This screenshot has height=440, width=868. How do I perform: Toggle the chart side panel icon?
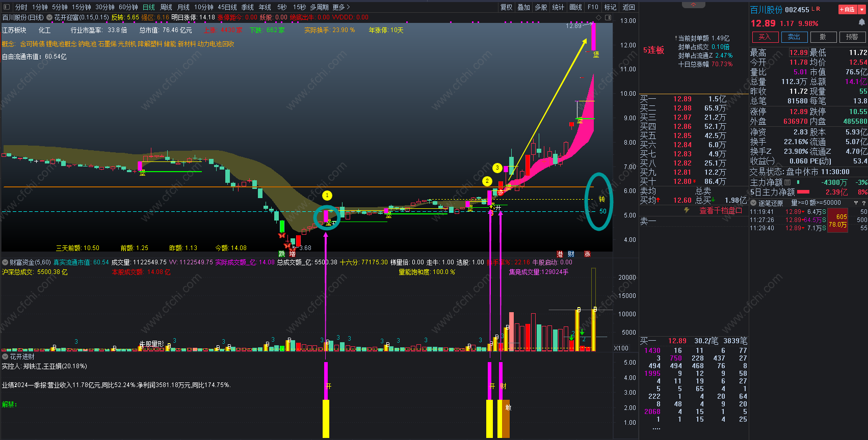coord(608,17)
